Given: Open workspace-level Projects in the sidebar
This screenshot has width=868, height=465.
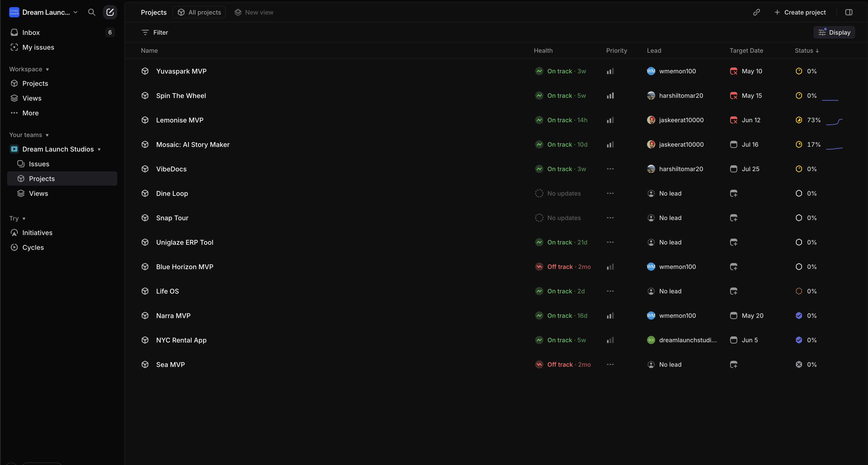Looking at the screenshot, I should [x=62, y=83].
